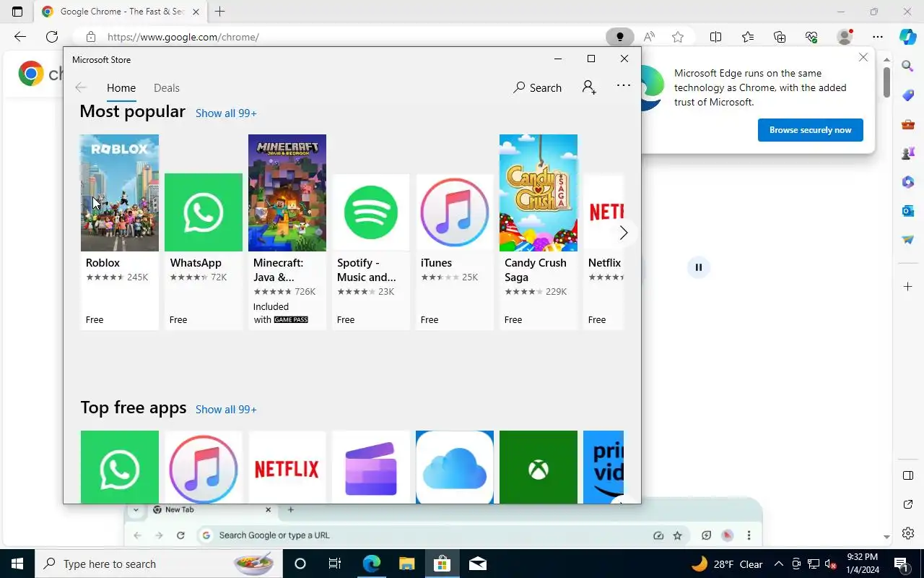The image size is (924, 578).
Task: Click the Store account sign-in icon
Action: pyautogui.click(x=589, y=87)
